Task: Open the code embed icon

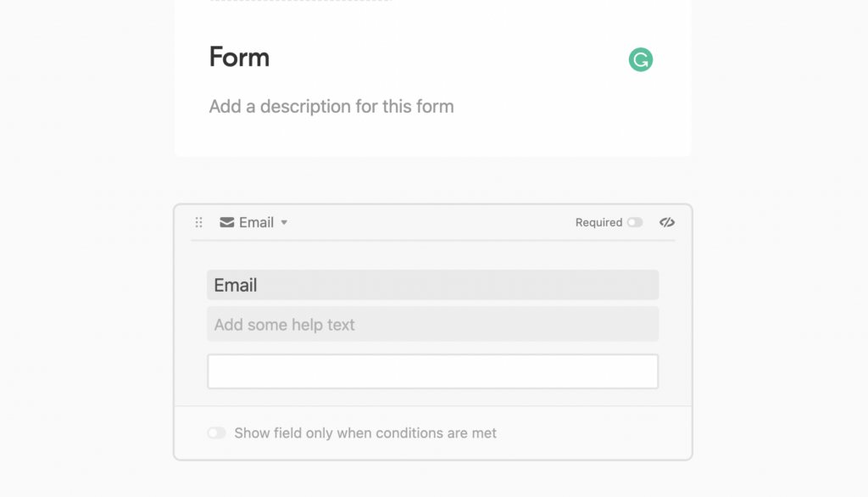Action: coord(667,222)
